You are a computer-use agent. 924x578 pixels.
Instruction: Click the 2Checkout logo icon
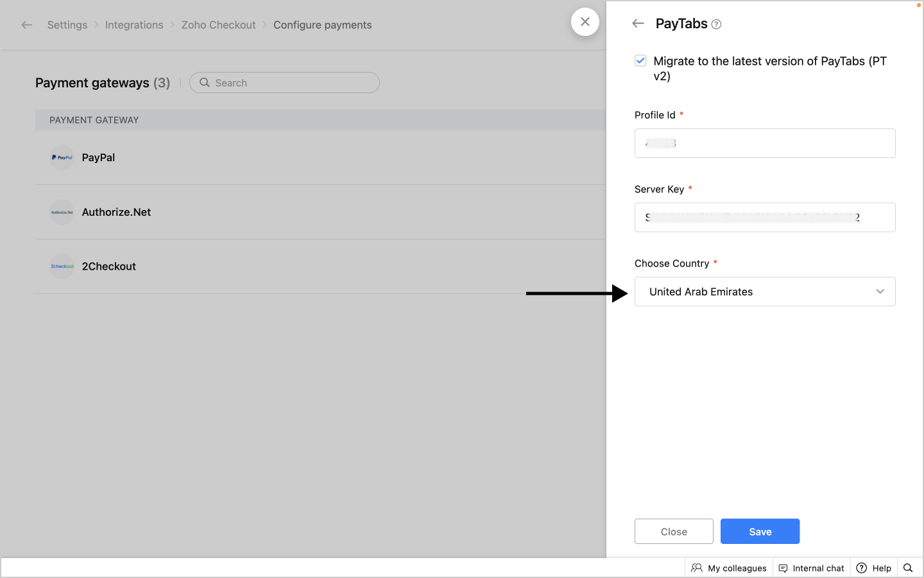point(62,267)
